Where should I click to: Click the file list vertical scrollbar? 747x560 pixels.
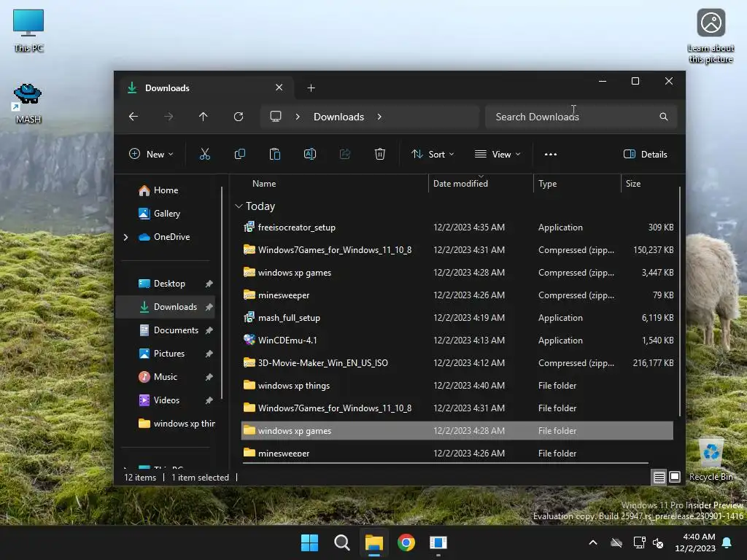coord(679,302)
